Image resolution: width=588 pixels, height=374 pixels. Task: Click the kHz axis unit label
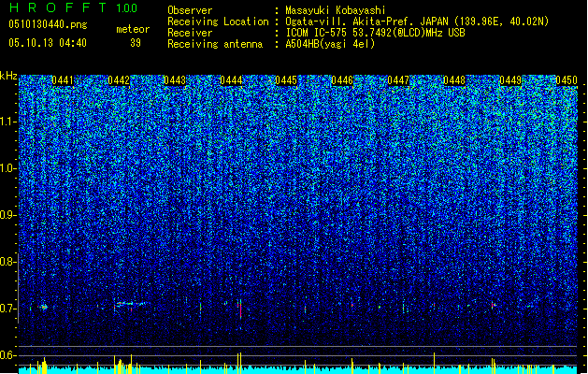click(x=8, y=76)
